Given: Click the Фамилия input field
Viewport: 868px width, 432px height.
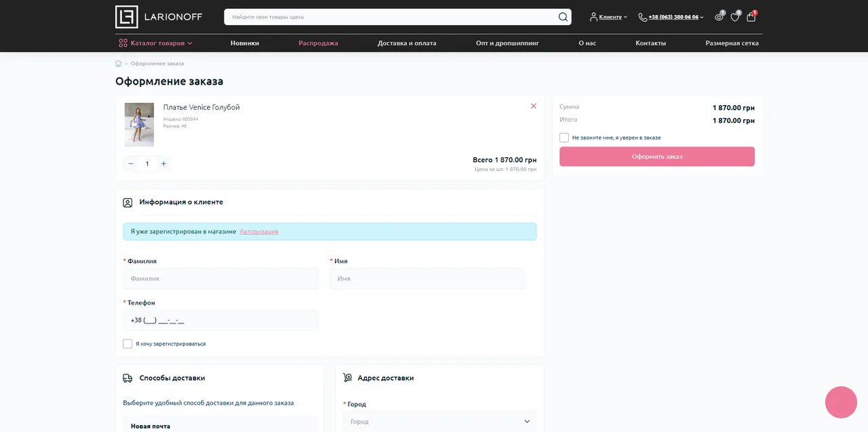Looking at the screenshot, I should 220,279.
